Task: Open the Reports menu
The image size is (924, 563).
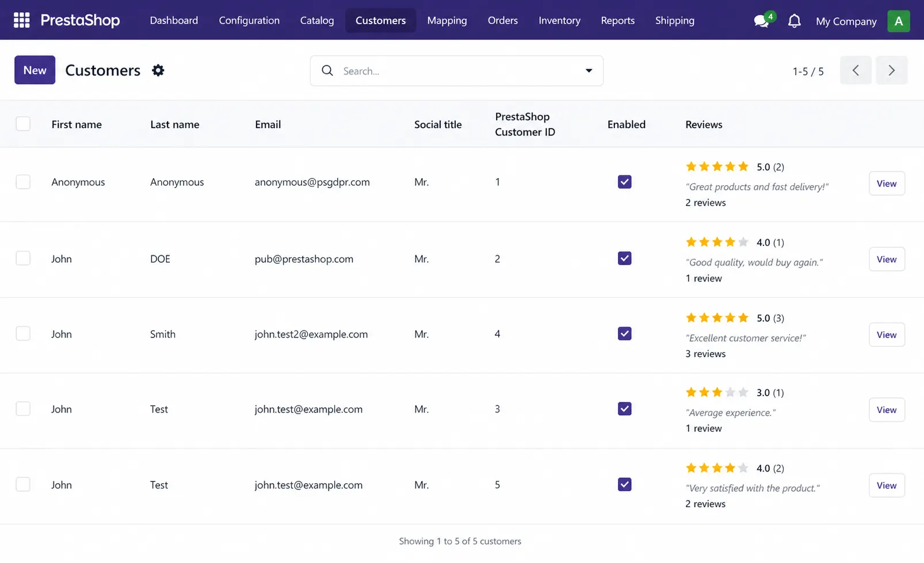Action: click(618, 20)
